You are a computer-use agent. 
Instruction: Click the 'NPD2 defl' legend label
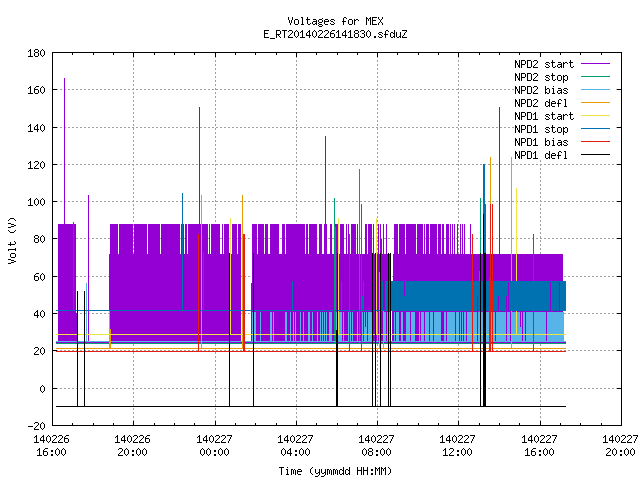541,103
